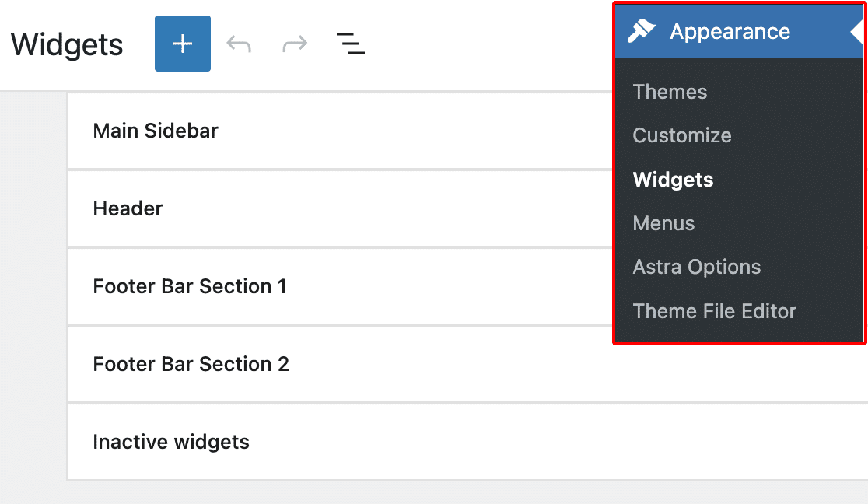This screenshot has width=868, height=504.
Task: Expand the Inactive widgets section
Action: point(170,442)
